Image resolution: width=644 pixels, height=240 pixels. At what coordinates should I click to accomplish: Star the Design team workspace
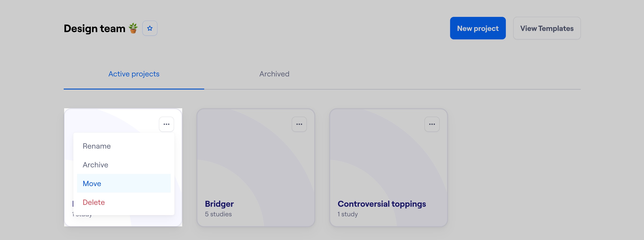pyautogui.click(x=150, y=28)
